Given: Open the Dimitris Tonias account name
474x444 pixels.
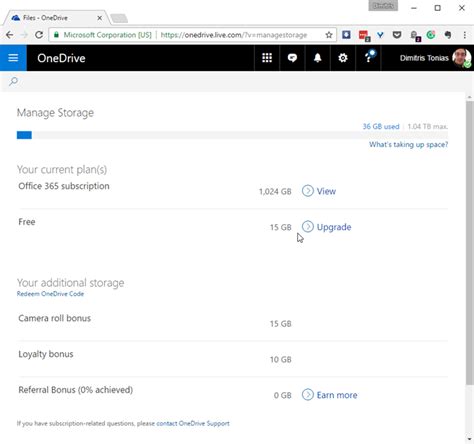Looking at the screenshot, I should 424,58.
